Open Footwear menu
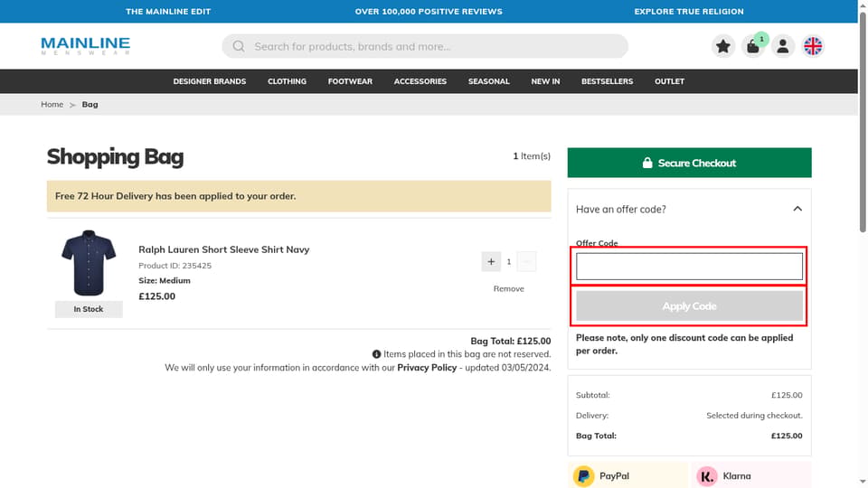This screenshot has width=868, height=488. tap(350, 81)
